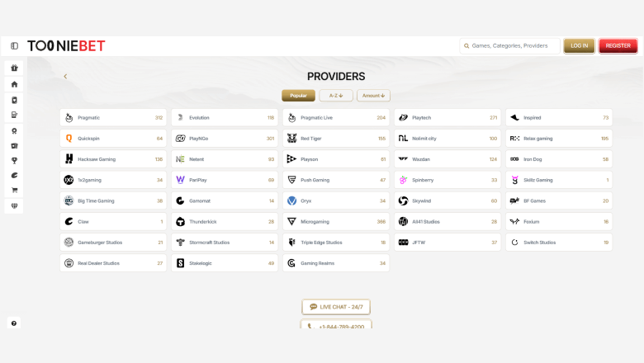Go to home via sidebar icon
644x363 pixels.
pos(14,84)
